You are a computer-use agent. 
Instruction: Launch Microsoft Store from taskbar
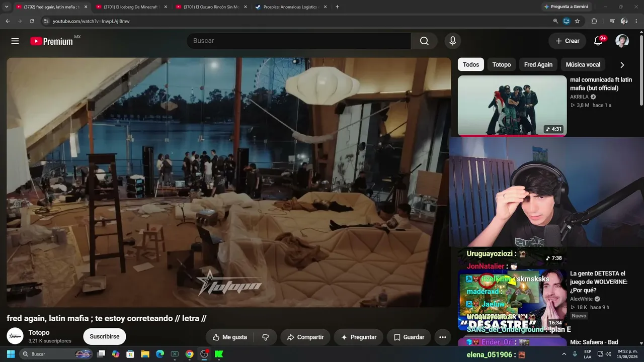130,354
